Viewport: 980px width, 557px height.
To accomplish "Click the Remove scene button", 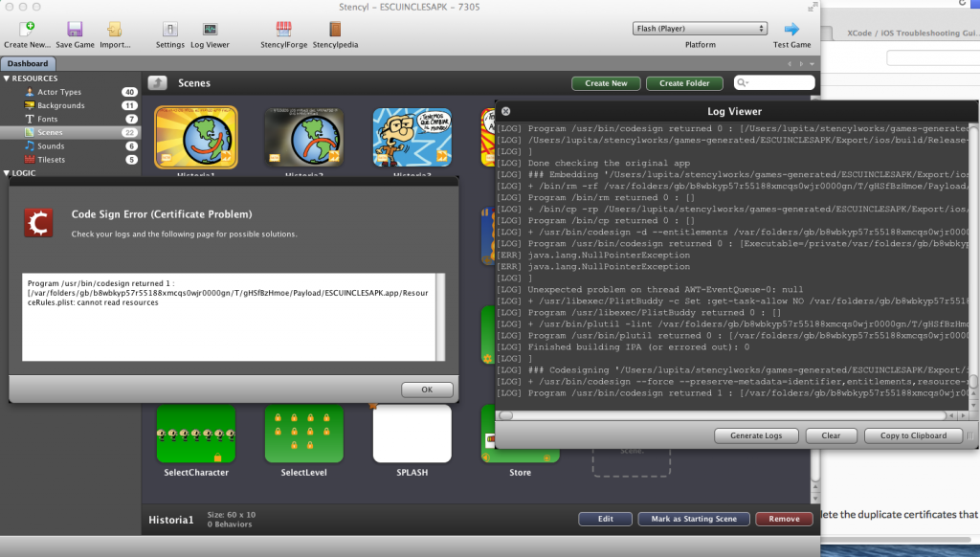I will click(x=785, y=519).
